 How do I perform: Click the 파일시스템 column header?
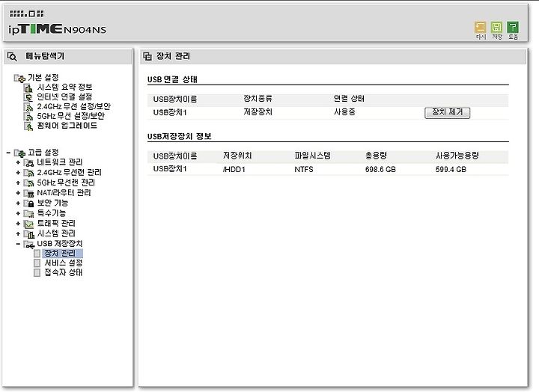[312, 156]
